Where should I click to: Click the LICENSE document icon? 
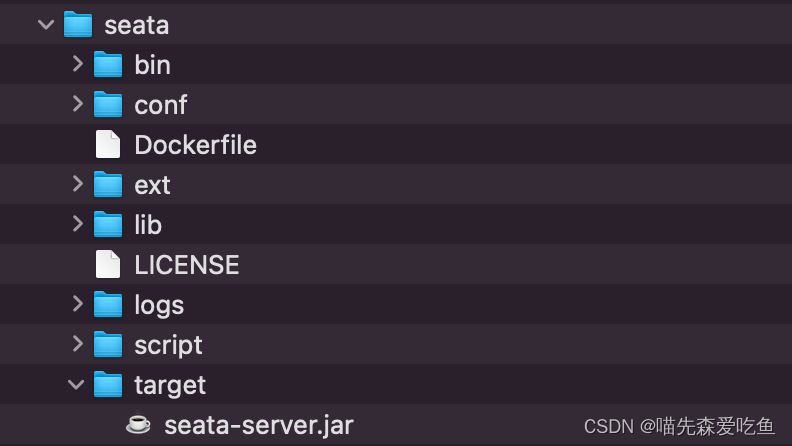pyautogui.click(x=107, y=264)
